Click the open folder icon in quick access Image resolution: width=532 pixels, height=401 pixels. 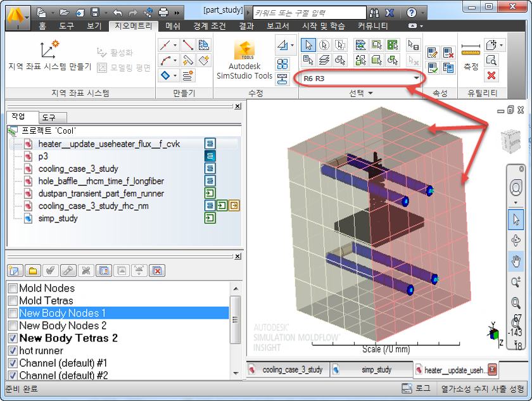pos(65,13)
